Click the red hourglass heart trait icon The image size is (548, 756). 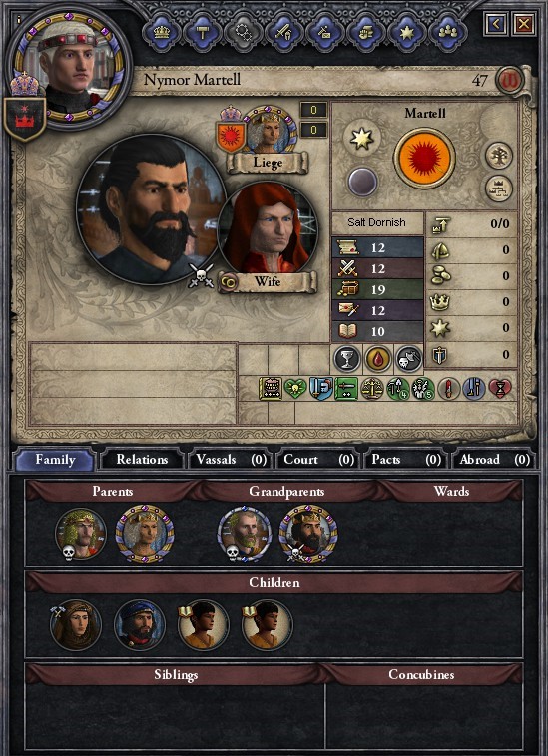pyautogui.click(x=500, y=389)
